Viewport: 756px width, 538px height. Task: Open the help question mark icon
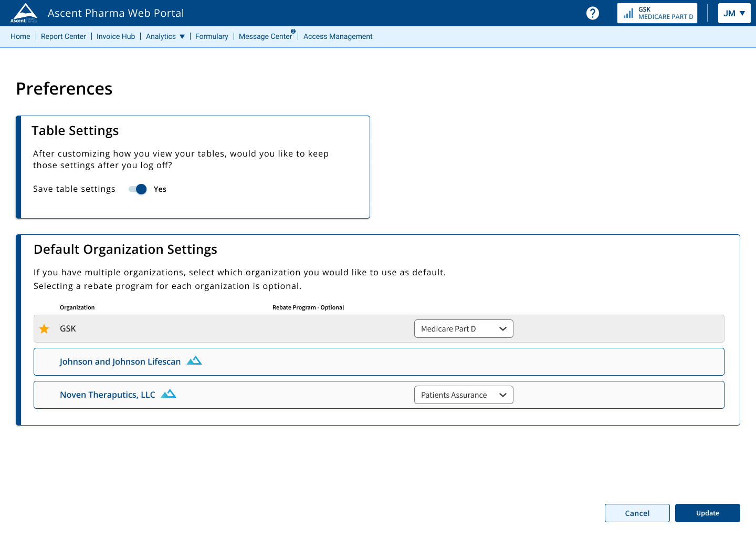(592, 13)
